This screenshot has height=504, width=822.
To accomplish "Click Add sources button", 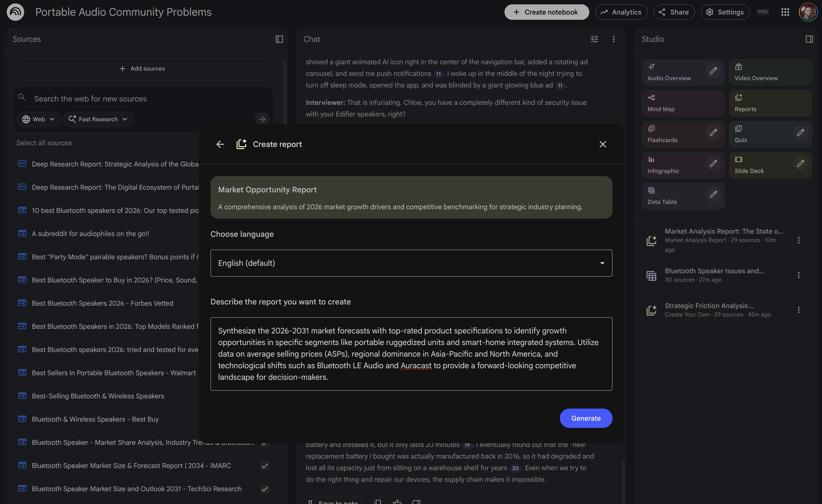I will pyautogui.click(x=143, y=68).
